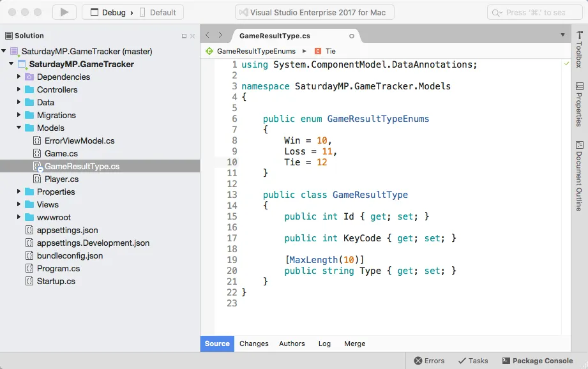Open the document tab list dropdown arrow
588x369 pixels.
click(562, 35)
